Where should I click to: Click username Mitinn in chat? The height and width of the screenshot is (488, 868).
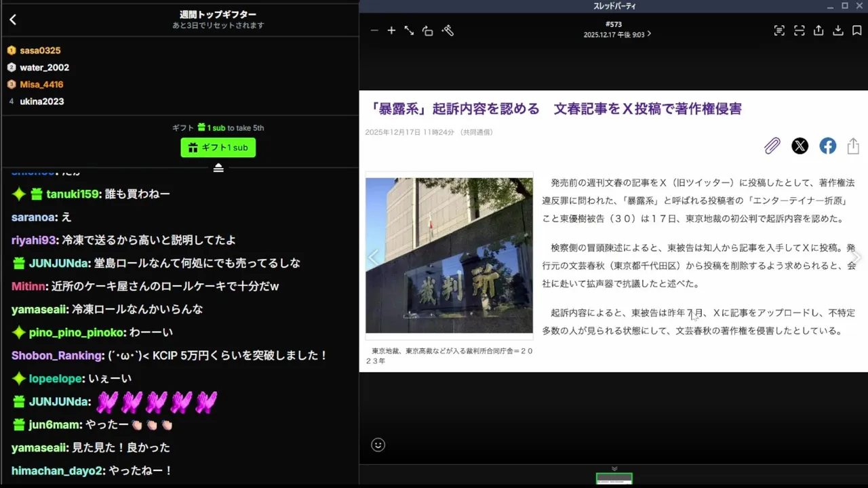coord(28,286)
